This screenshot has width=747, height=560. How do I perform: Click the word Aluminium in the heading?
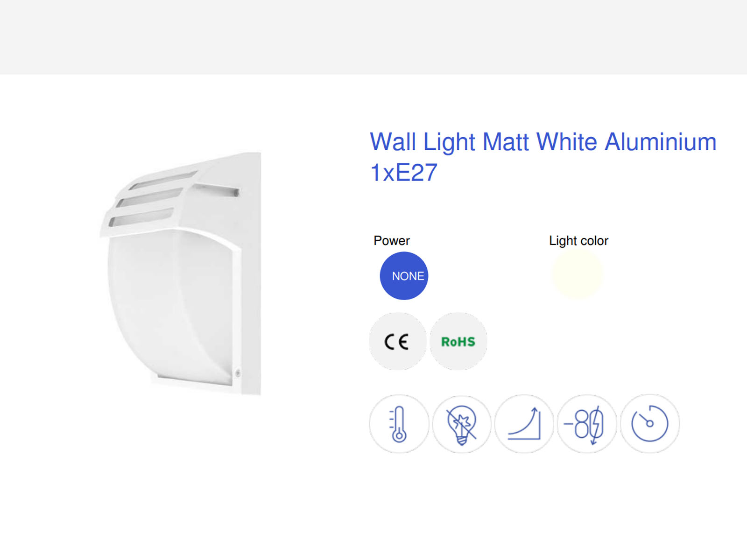coord(661,142)
